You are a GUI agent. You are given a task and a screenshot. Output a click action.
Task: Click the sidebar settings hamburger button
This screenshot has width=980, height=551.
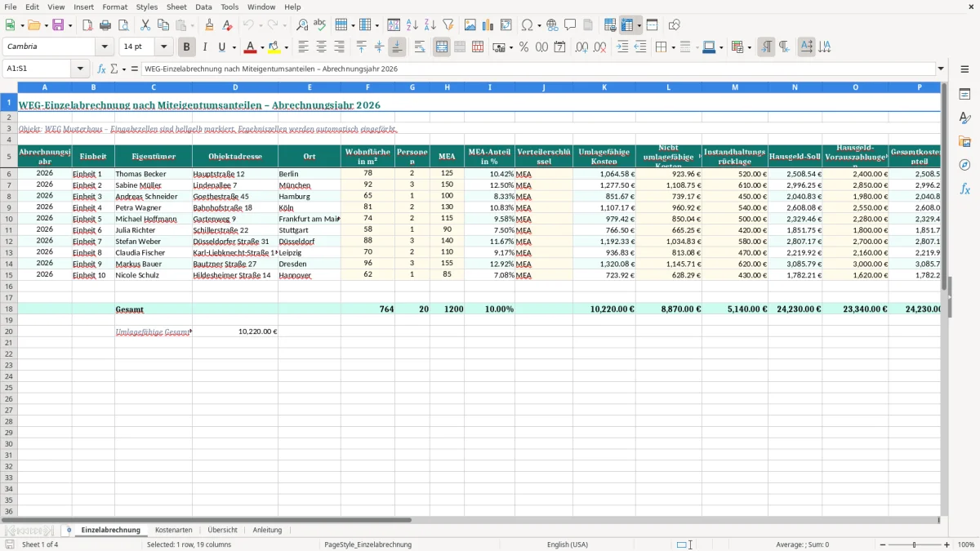[x=964, y=69]
